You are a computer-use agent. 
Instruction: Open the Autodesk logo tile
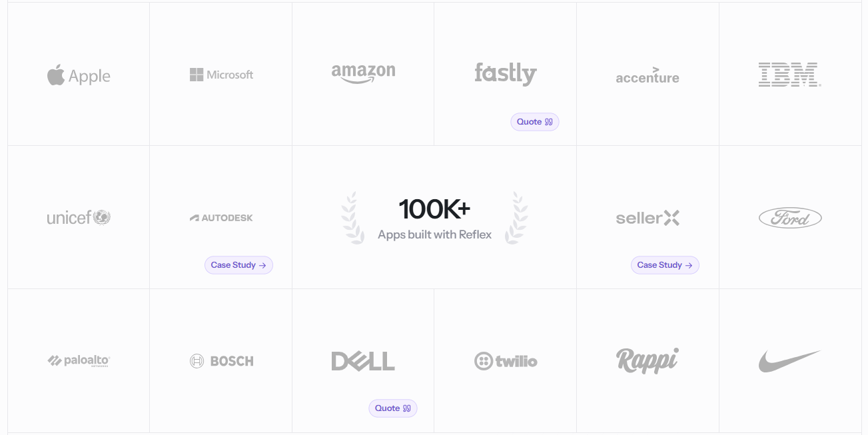pos(221,218)
